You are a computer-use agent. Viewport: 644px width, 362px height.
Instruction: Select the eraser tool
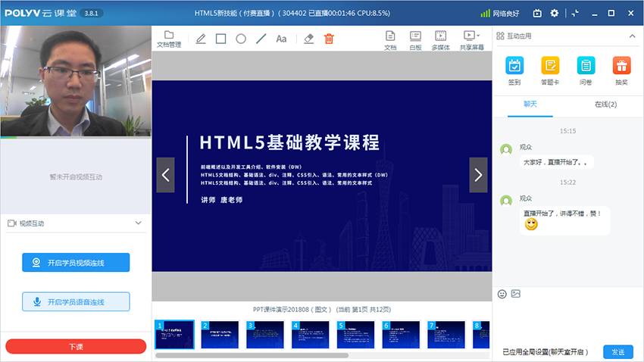pos(308,39)
